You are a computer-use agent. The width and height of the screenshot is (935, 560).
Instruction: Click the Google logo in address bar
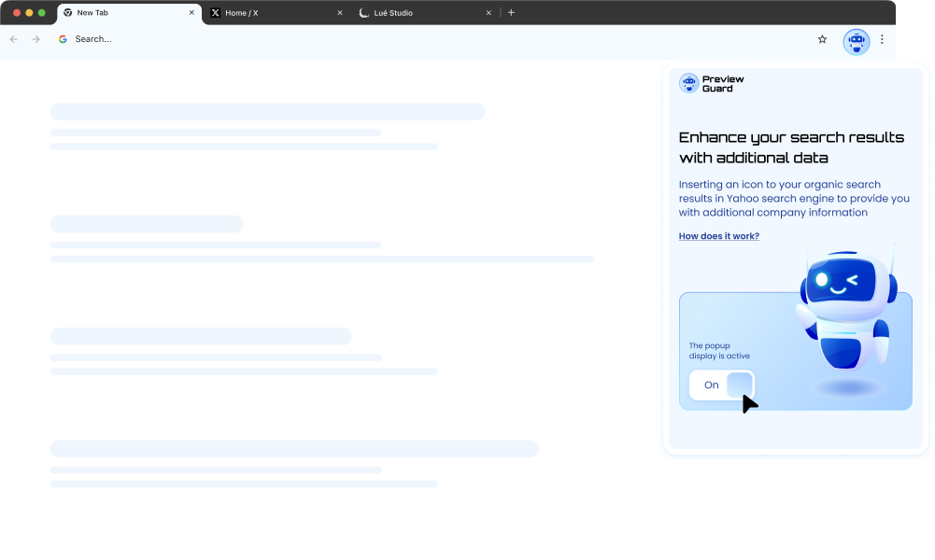(x=63, y=39)
